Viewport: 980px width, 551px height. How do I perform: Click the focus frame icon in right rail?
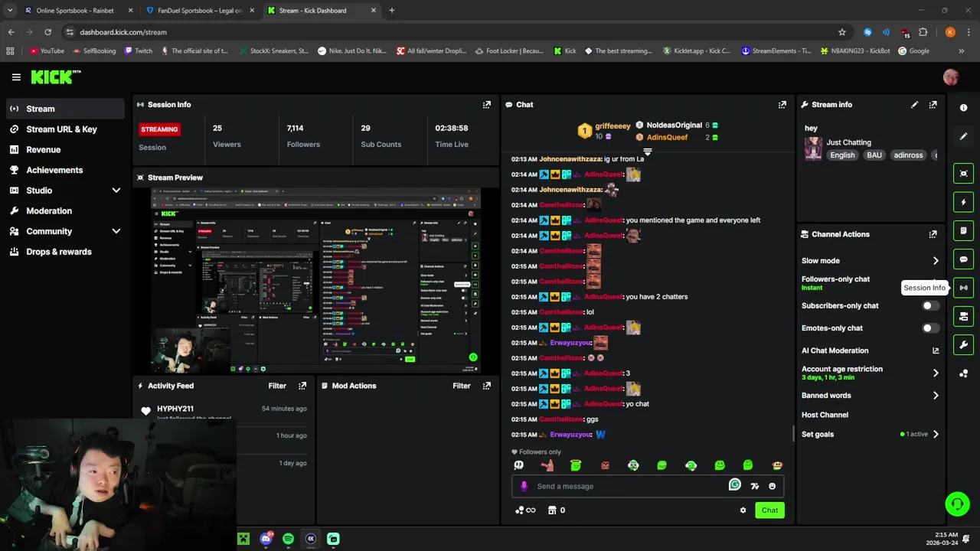point(964,174)
